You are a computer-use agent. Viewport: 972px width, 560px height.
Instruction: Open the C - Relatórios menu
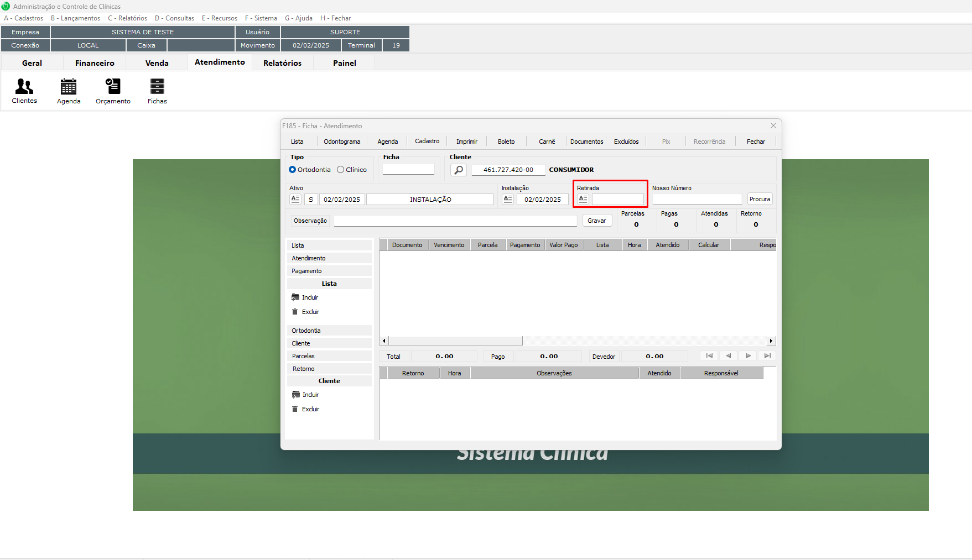pos(127,18)
